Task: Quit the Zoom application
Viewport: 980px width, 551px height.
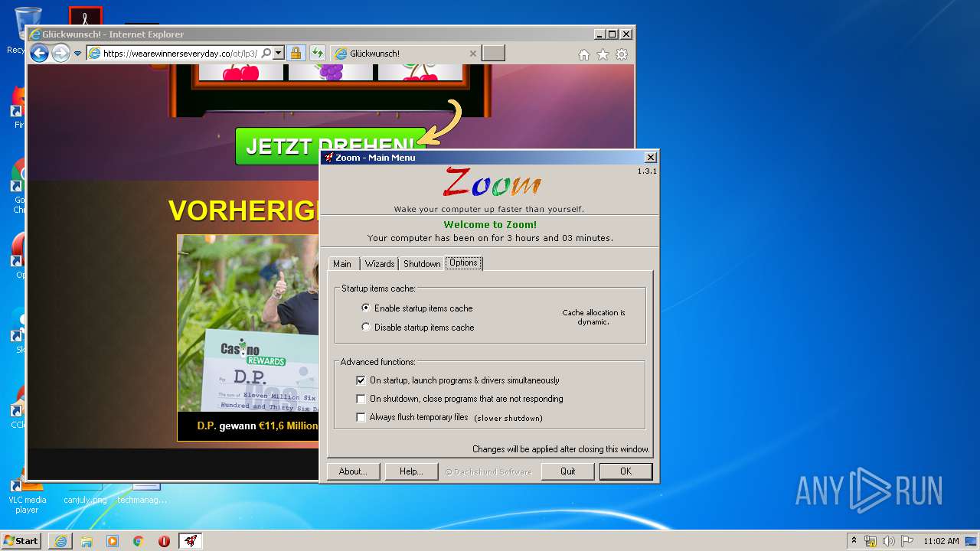Action: click(568, 471)
